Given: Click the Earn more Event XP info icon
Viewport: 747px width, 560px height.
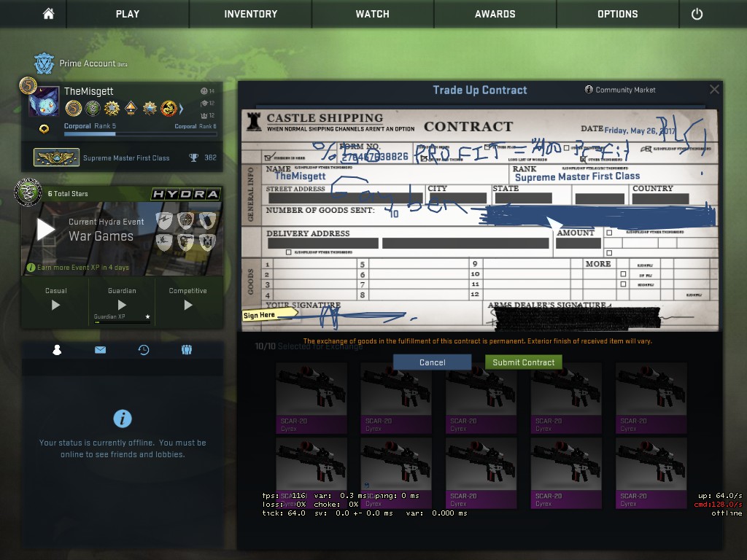Looking at the screenshot, I should point(31,268).
